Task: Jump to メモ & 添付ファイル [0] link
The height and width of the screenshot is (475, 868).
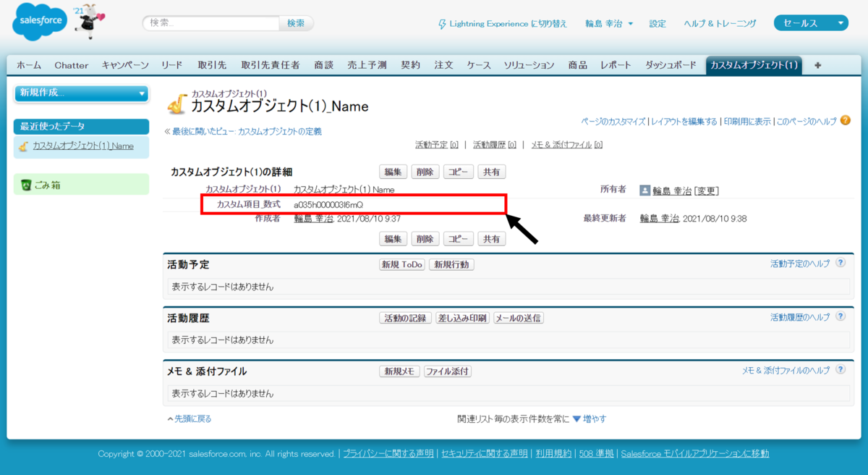Action: pos(567,145)
